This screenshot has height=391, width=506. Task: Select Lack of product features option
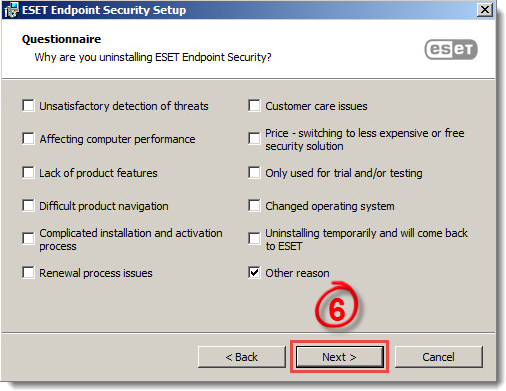[28, 173]
